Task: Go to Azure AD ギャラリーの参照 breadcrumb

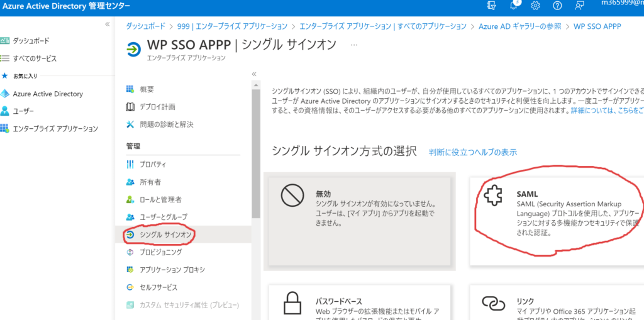Action: coord(520,26)
